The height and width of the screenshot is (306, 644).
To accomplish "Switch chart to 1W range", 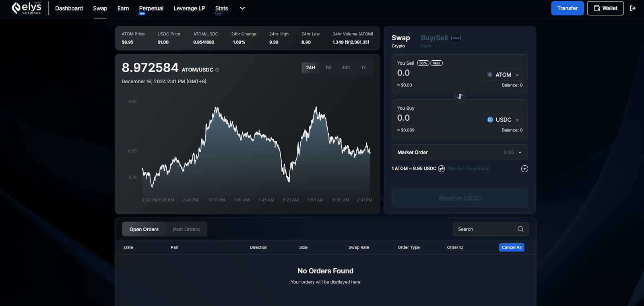I will 328,68.
